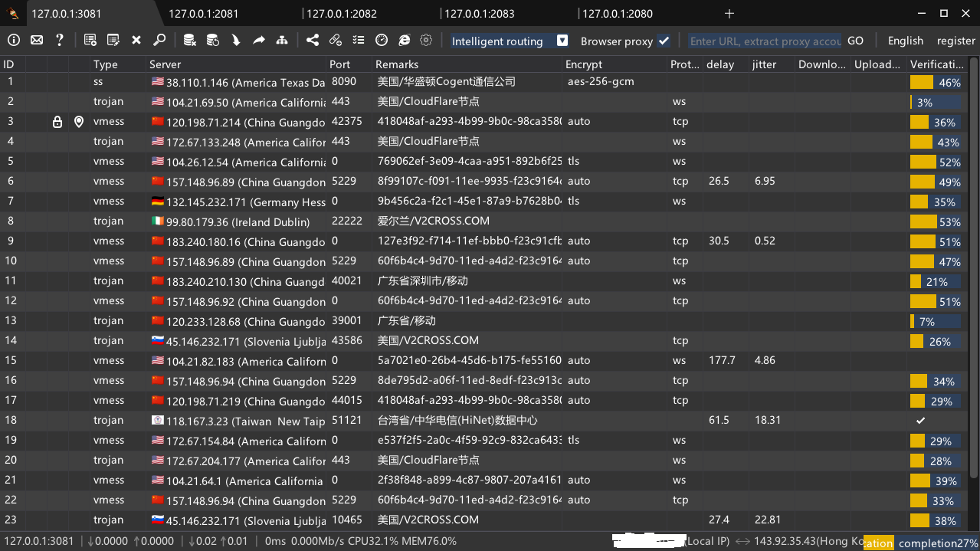Click the 46% verification bar on row 1
Screen dimensions: 980x551
(x=935, y=82)
